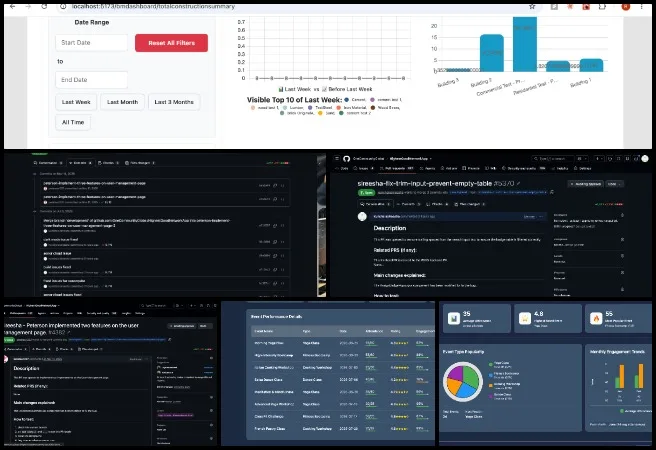Select the Salsa Dance Class table row
Image resolution: width=656 pixels, height=450 pixels.
pyautogui.click(x=343, y=380)
